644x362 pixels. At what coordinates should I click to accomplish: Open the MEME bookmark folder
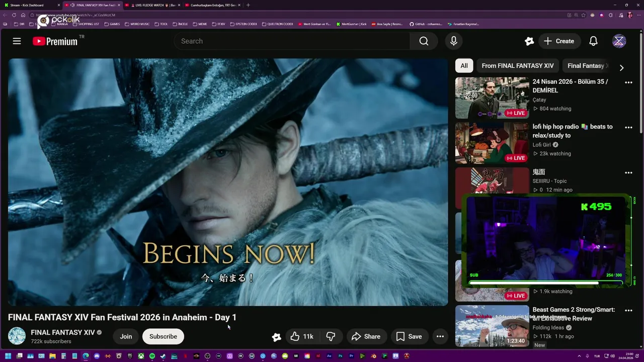(x=200, y=24)
